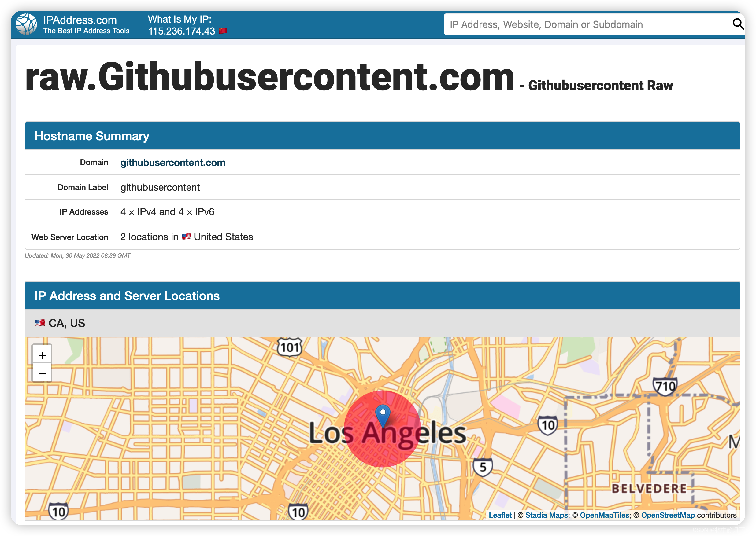Click the China flag next to IP
This screenshot has height=536, width=756.
(x=223, y=31)
